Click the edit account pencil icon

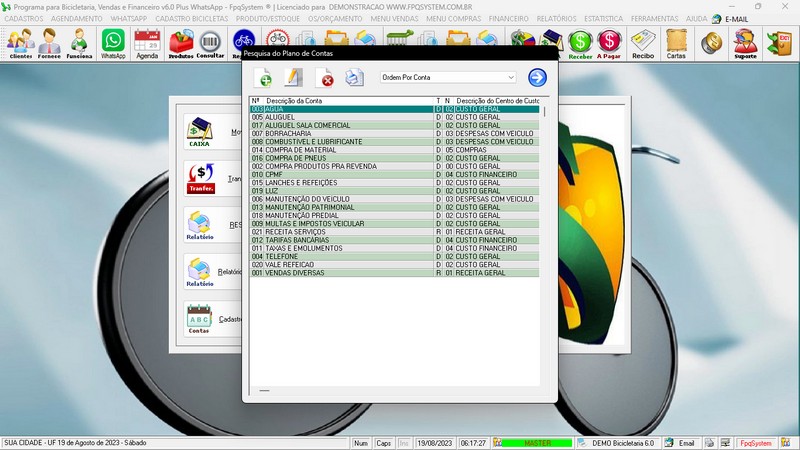(294, 78)
